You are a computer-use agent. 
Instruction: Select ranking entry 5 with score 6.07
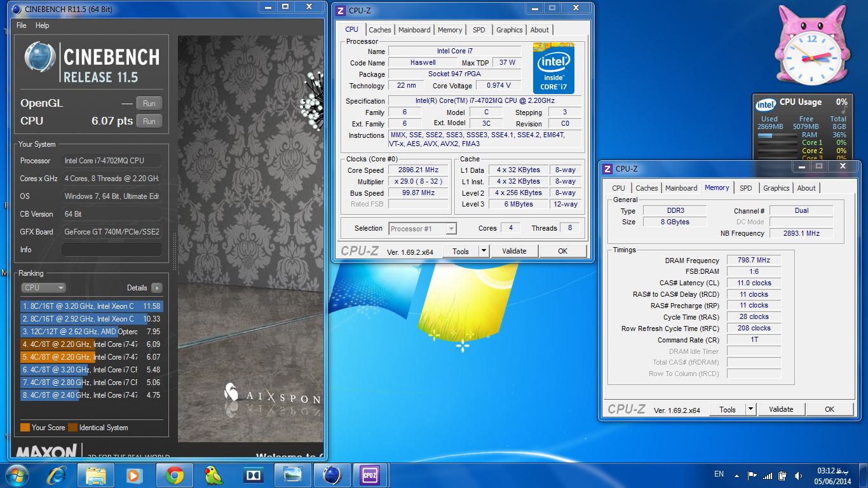click(92, 357)
